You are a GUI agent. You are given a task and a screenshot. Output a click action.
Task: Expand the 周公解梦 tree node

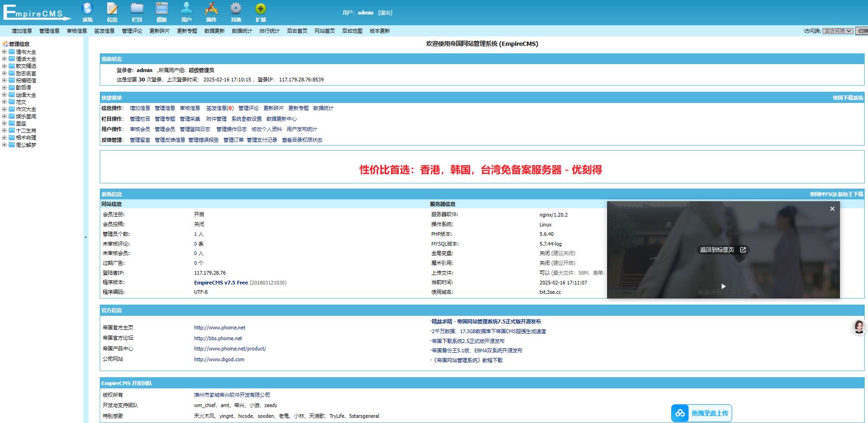pyautogui.click(x=4, y=145)
